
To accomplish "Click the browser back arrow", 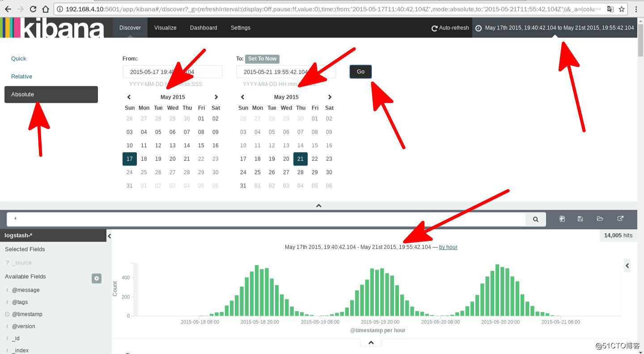I will pos(8,9).
